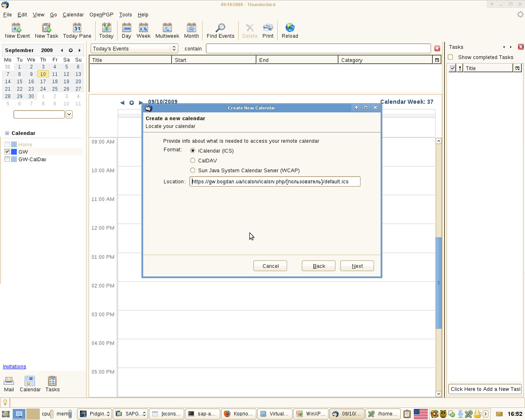The image size is (525, 420).
Task: Go to next day arrow in day view
Action: point(141,103)
